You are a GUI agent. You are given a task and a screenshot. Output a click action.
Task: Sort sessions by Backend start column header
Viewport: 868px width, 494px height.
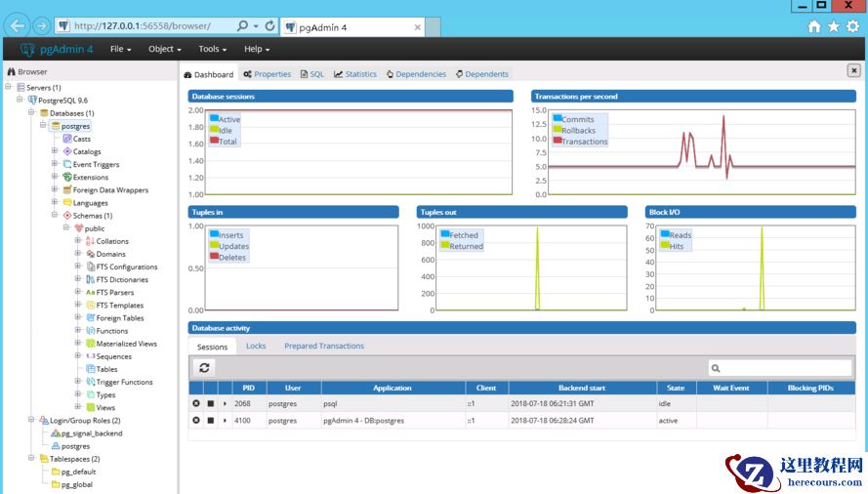point(582,388)
